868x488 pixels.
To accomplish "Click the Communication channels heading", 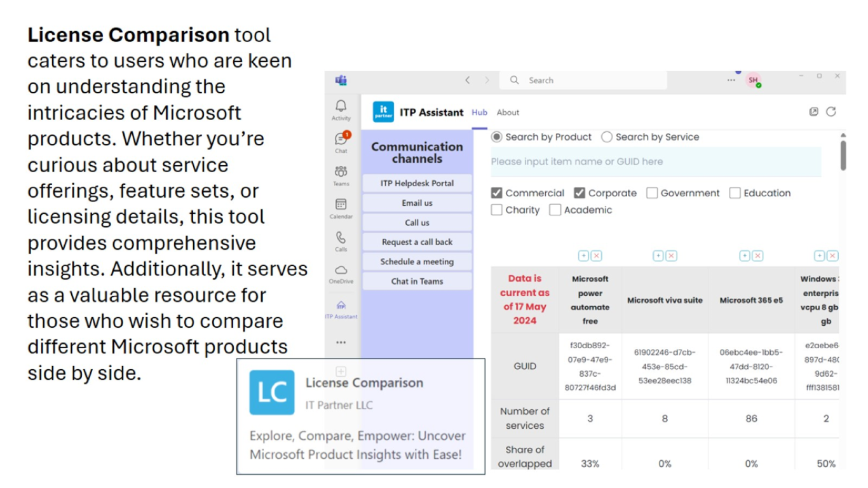I will [417, 152].
